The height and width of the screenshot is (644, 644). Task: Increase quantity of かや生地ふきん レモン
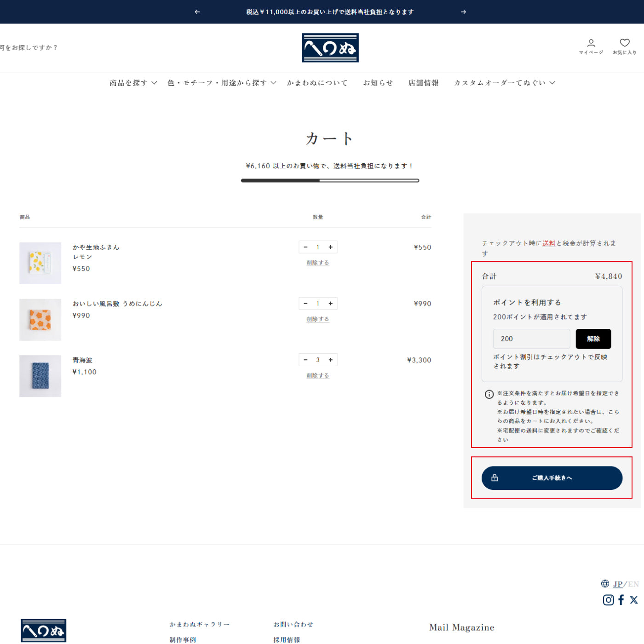click(330, 247)
